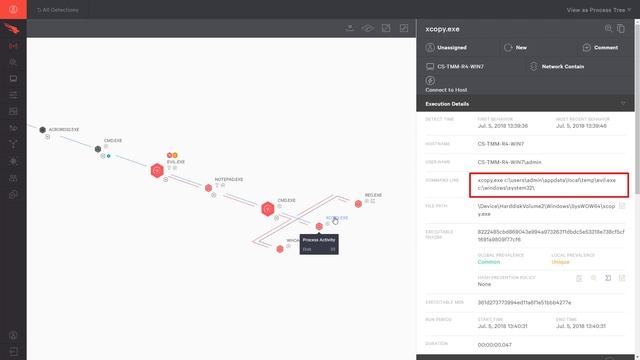Collapse children under large red CMD.EXE node
The height and width of the screenshot is (360, 640).
coord(276,218)
